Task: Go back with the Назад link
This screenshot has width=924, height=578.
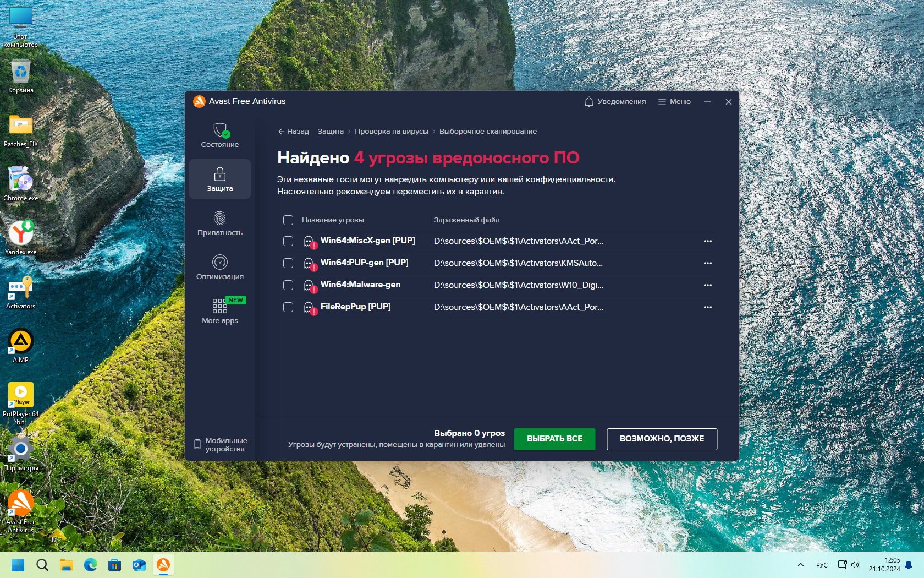Action: 294,132
